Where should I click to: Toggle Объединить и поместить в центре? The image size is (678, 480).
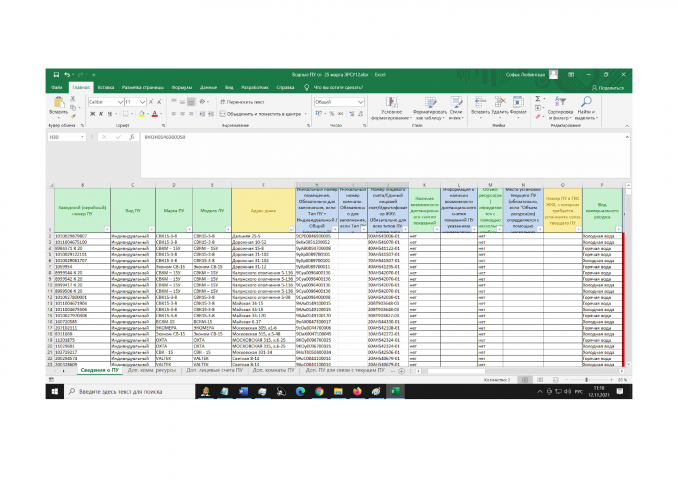pos(260,114)
